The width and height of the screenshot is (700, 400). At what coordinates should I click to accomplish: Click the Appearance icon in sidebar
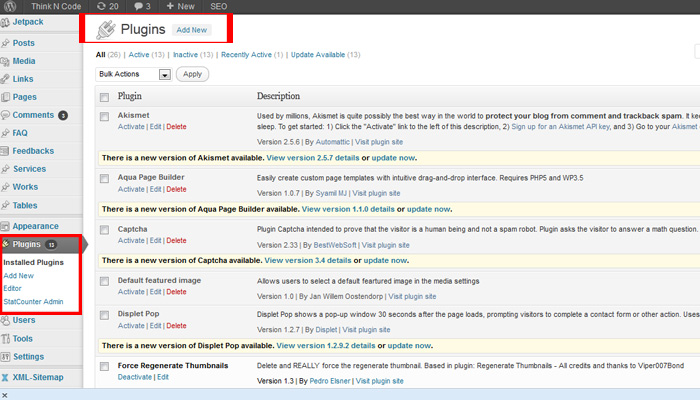click(5, 226)
